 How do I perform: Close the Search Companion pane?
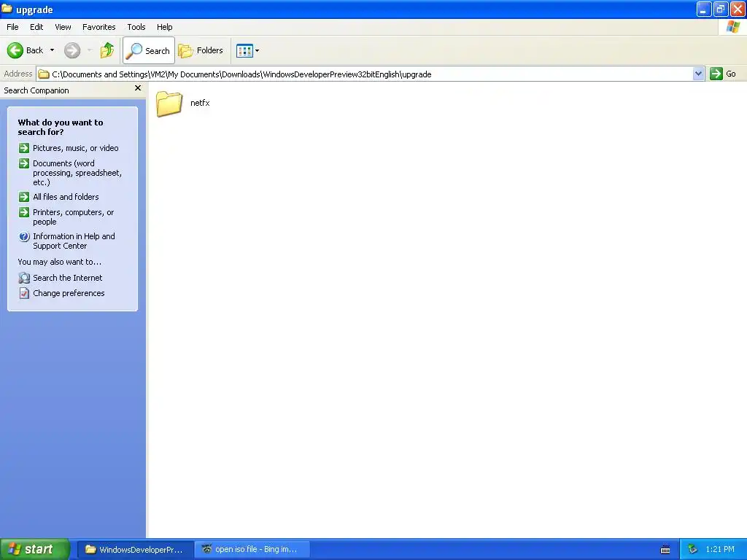[138, 88]
